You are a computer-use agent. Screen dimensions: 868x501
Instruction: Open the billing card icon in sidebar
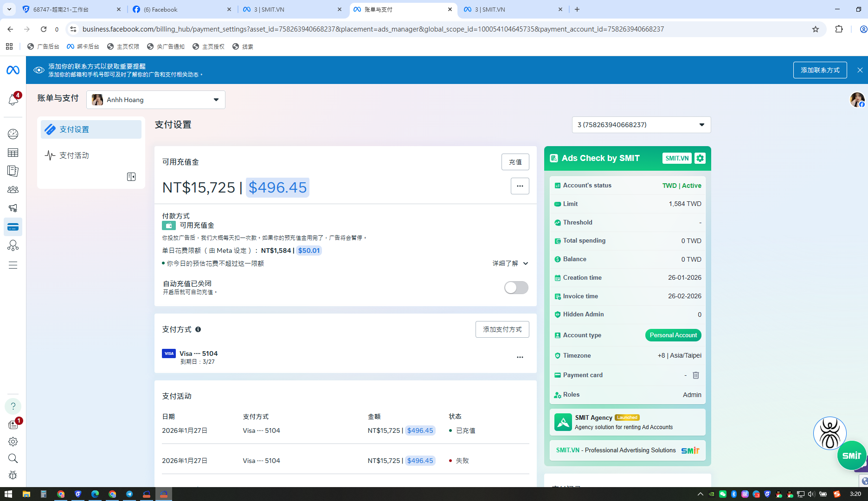pos(13,227)
